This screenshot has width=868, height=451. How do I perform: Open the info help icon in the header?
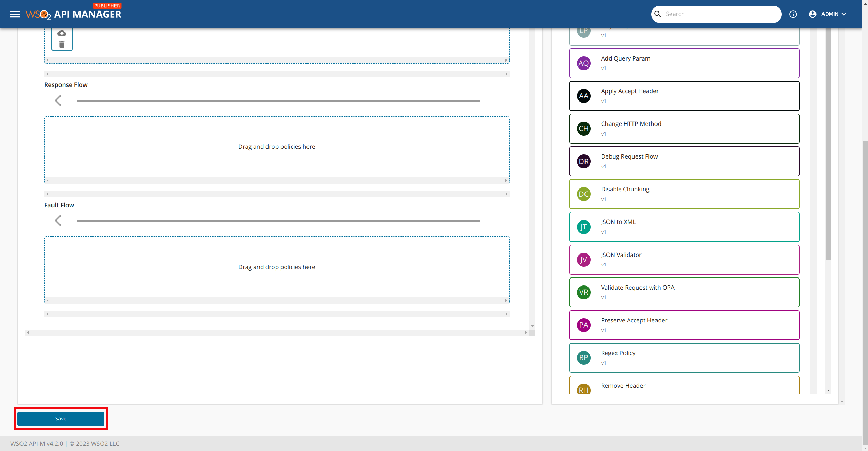pyautogui.click(x=793, y=14)
